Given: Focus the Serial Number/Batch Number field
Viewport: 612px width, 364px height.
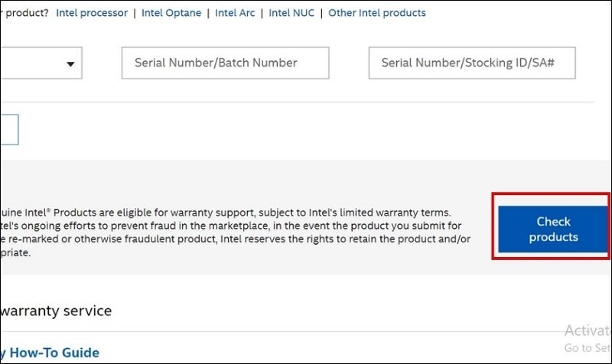Looking at the screenshot, I should coord(225,63).
